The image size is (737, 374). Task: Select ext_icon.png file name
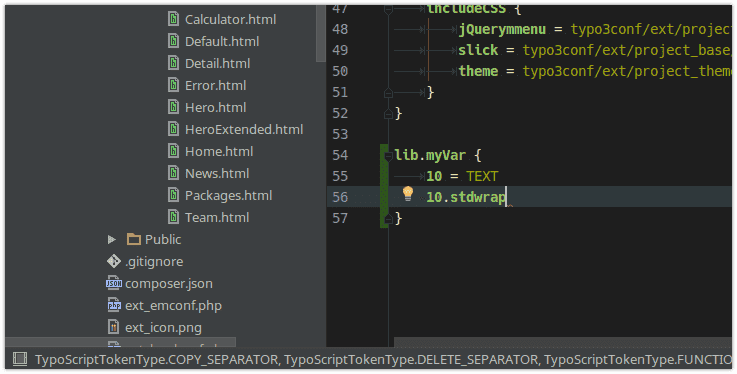pyautogui.click(x=163, y=328)
